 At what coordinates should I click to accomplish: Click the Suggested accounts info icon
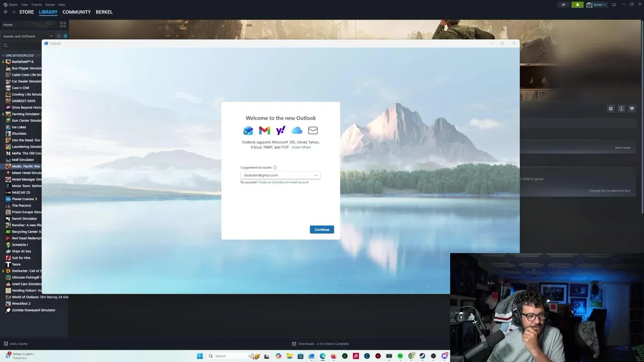[x=275, y=167]
